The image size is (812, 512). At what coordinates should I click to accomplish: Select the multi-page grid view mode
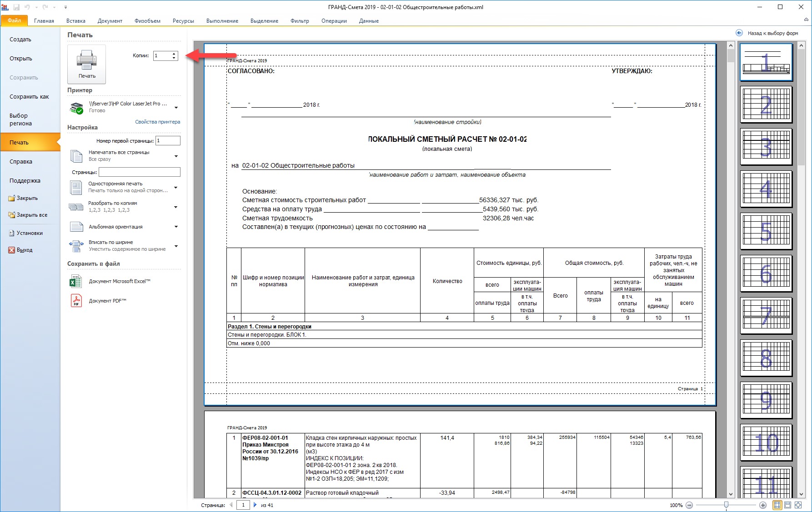tap(777, 505)
